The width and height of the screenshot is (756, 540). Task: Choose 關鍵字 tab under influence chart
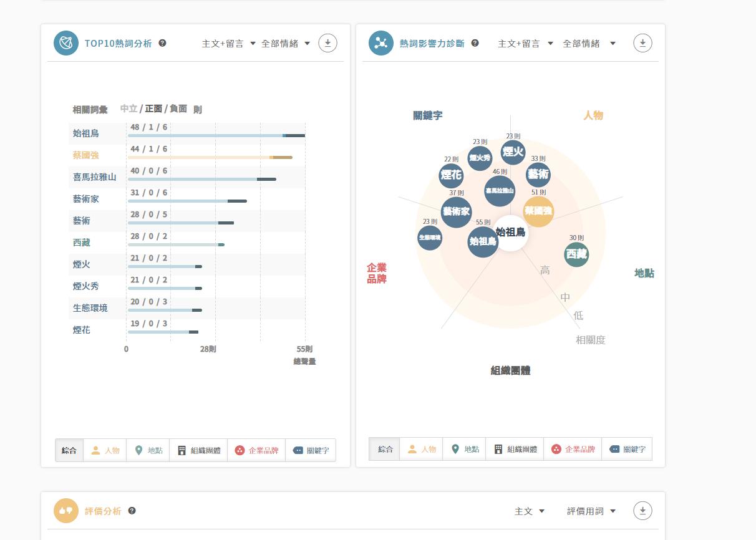(x=627, y=449)
